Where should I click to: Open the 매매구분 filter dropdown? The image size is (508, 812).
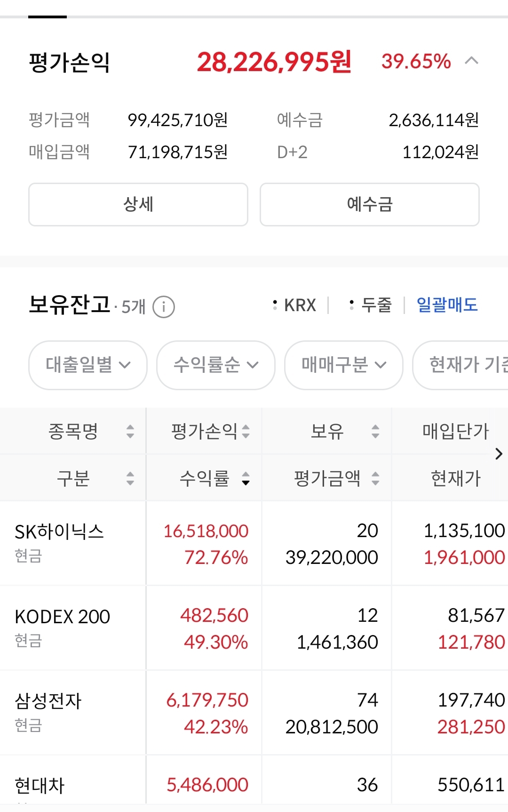(x=344, y=365)
